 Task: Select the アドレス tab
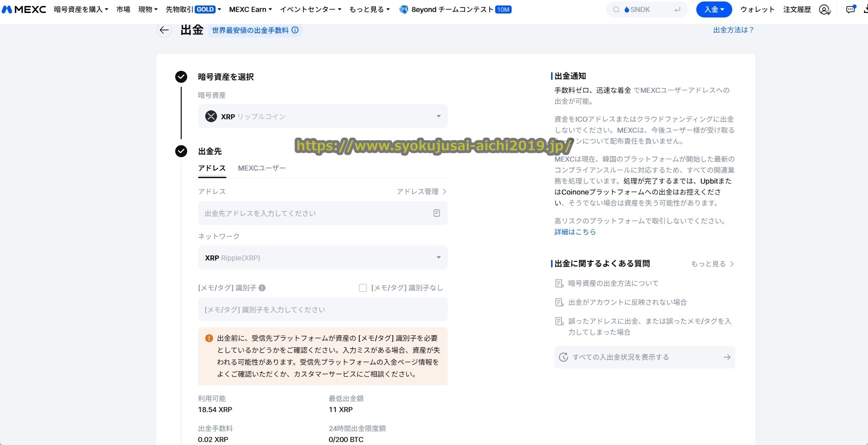tap(212, 168)
